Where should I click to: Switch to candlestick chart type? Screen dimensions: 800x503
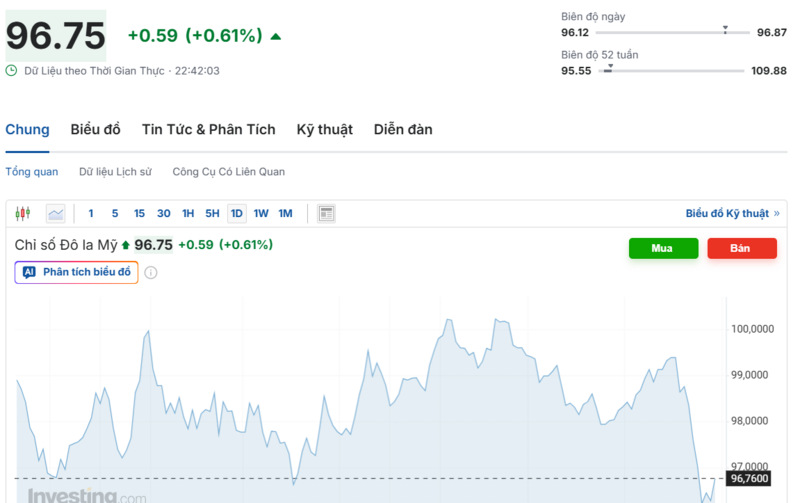tap(24, 213)
